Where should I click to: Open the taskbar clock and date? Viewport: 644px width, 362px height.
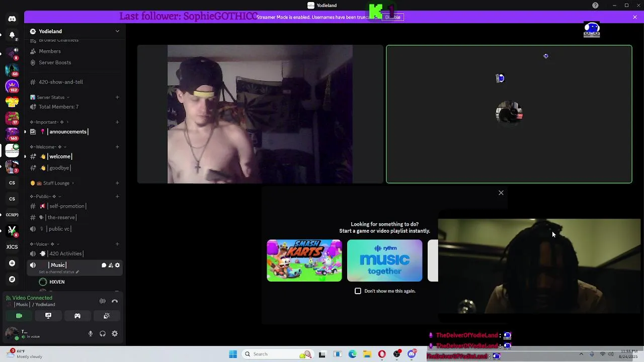click(x=629, y=354)
